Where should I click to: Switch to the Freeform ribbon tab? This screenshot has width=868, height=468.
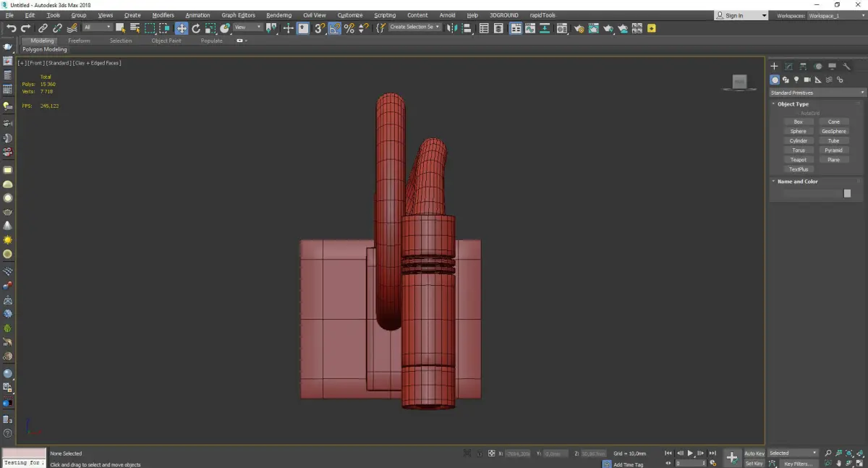point(79,41)
